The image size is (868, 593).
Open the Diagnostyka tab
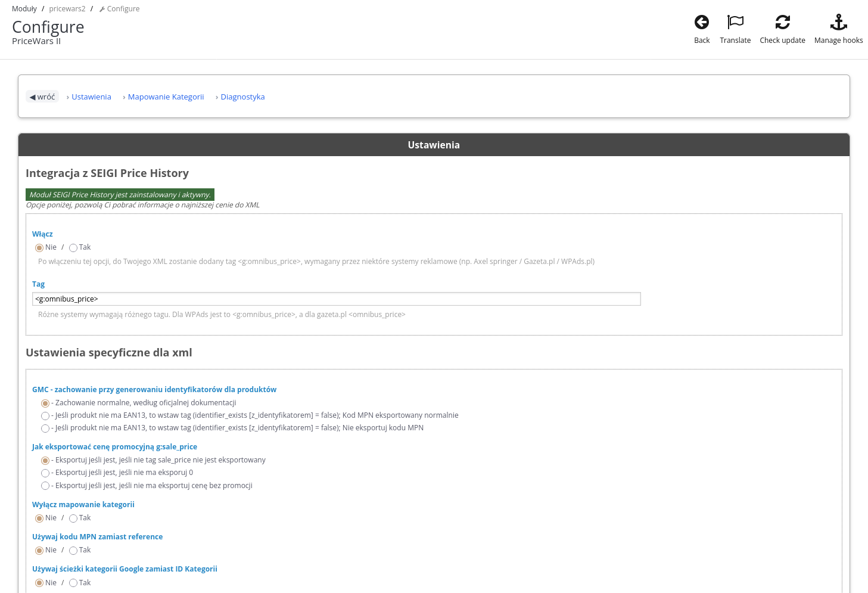[242, 97]
